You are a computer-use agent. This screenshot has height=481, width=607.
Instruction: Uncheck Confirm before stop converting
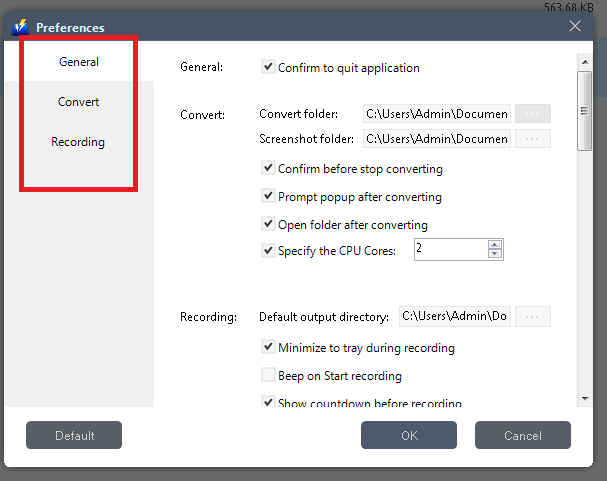pyautogui.click(x=268, y=168)
